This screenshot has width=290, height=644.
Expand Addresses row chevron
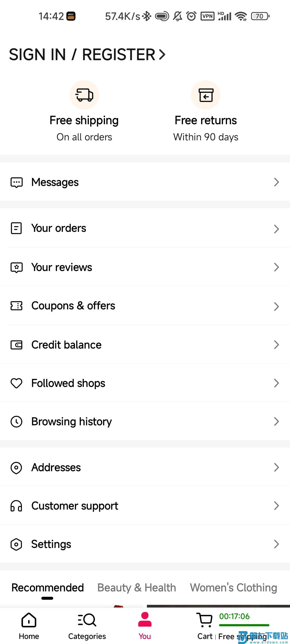(x=276, y=467)
